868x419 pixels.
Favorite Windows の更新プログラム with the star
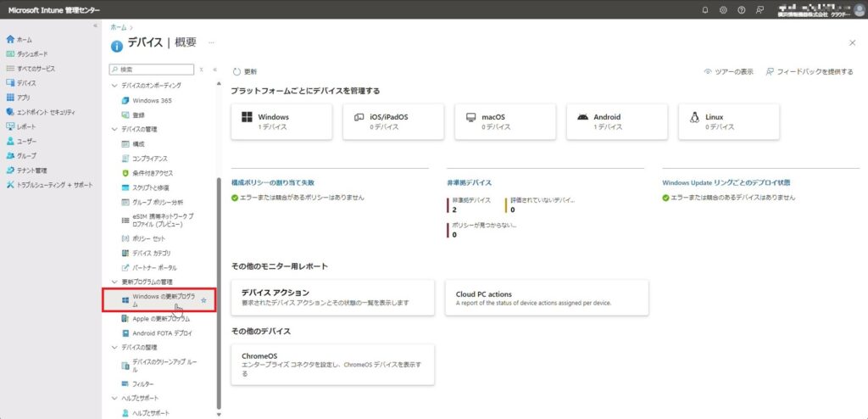tap(203, 300)
